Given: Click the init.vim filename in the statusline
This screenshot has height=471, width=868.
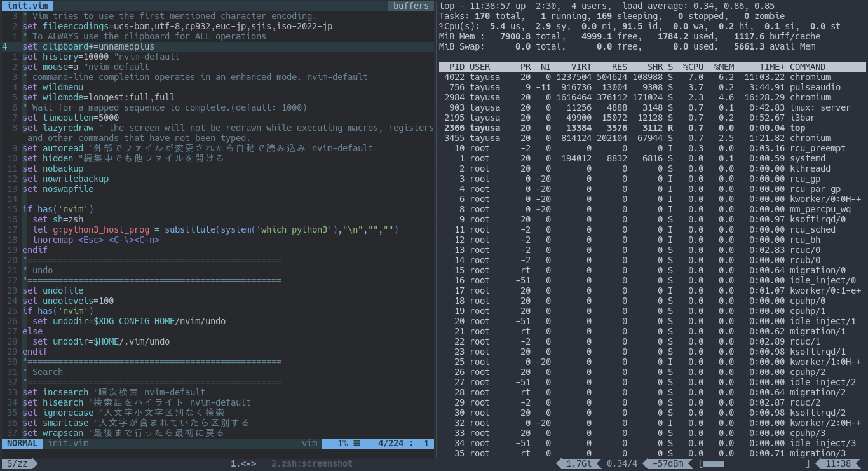Looking at the screenshot, I should coord(69,443).
